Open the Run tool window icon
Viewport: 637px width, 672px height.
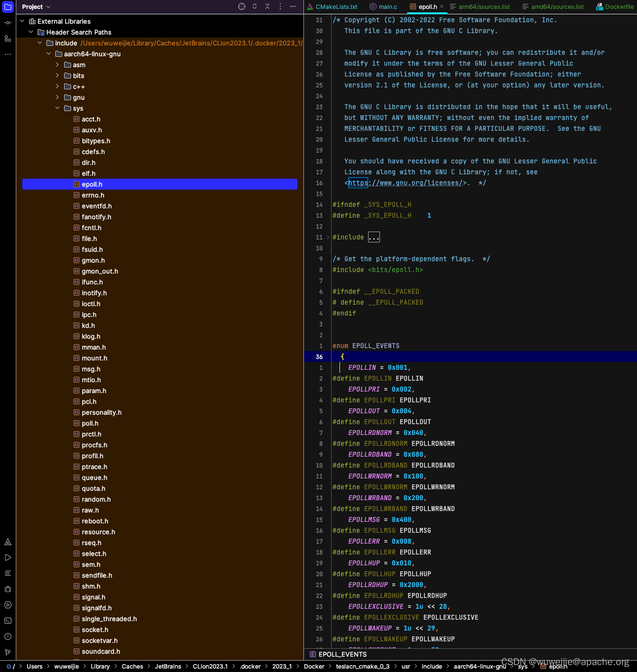tap(8, 557)
